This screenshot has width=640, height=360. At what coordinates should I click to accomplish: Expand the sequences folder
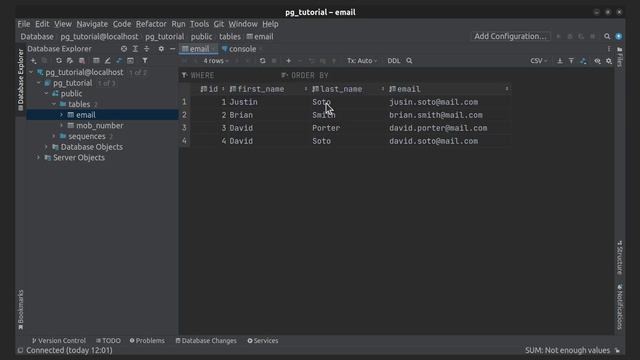point(54,136)
